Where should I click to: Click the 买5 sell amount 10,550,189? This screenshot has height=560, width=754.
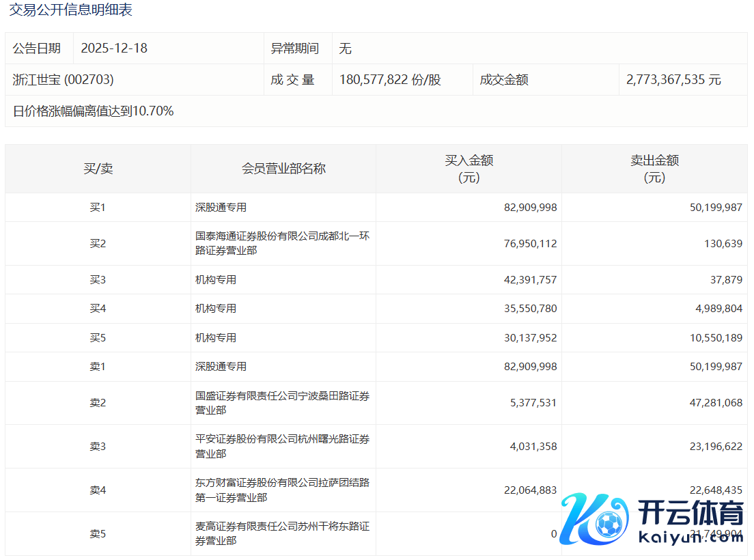tap(716, 338)
